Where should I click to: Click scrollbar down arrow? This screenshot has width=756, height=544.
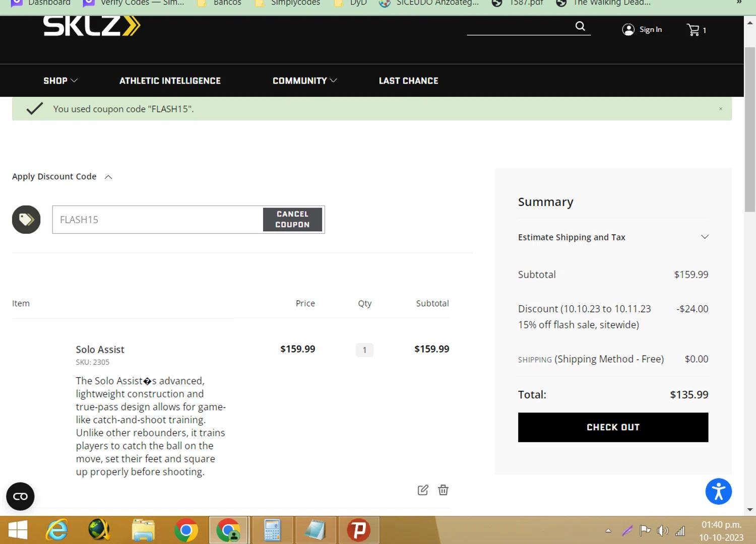750,510
